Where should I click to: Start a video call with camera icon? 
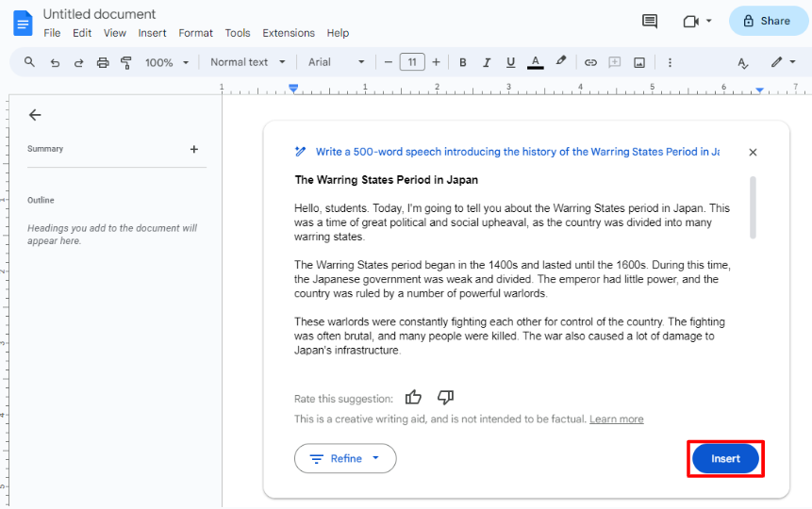pos(691,22)
